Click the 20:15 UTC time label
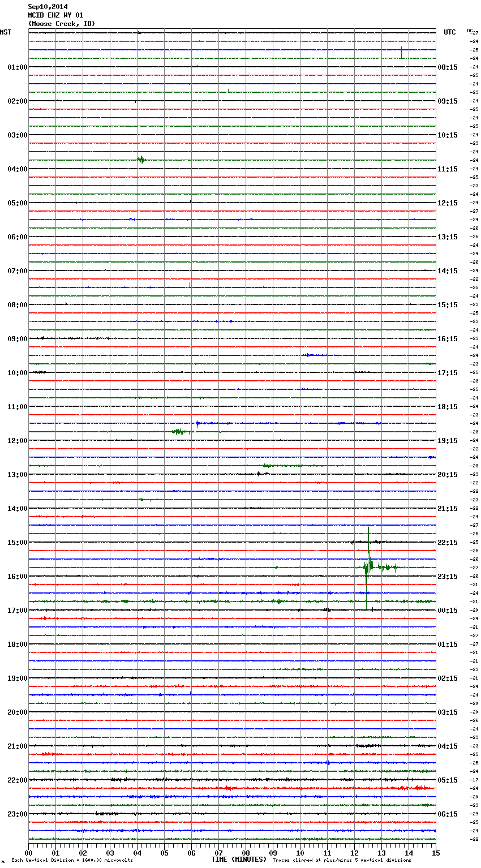 448,475
